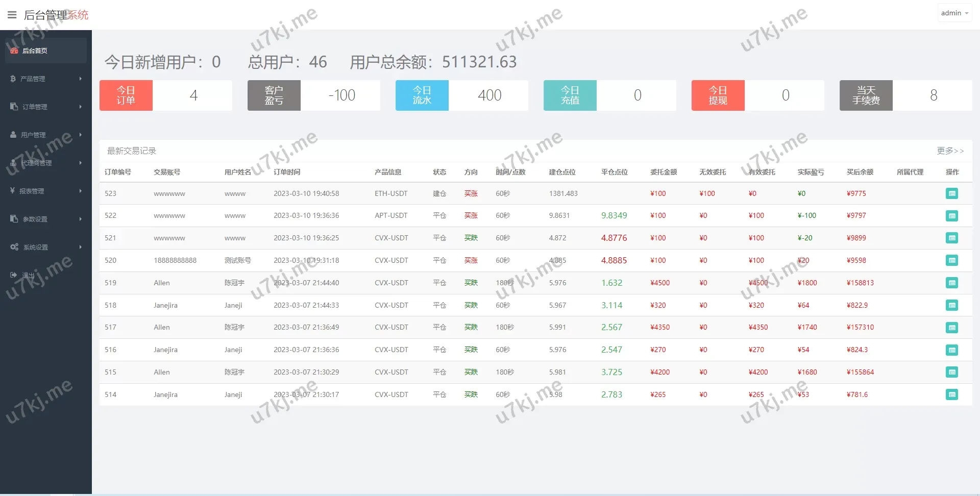Expand 订单管理 submenu arrow

(x=81, y=107)
